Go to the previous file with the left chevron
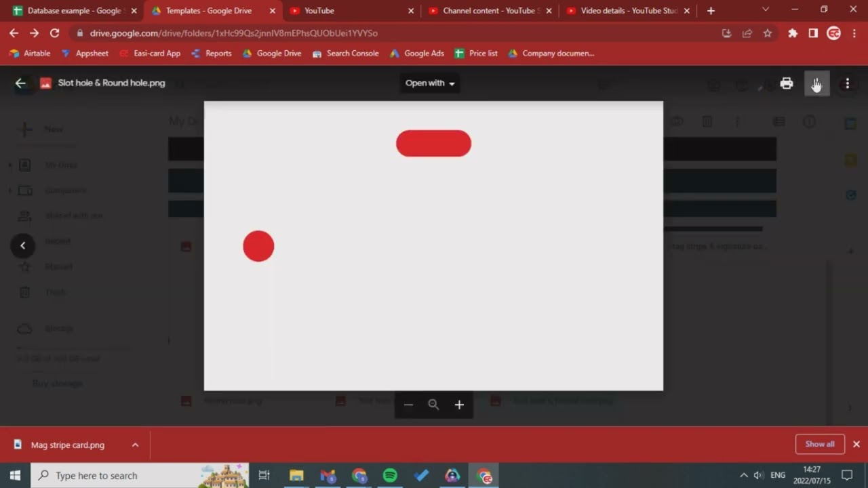Screen dimensions: 868x488 coord(22,245)
